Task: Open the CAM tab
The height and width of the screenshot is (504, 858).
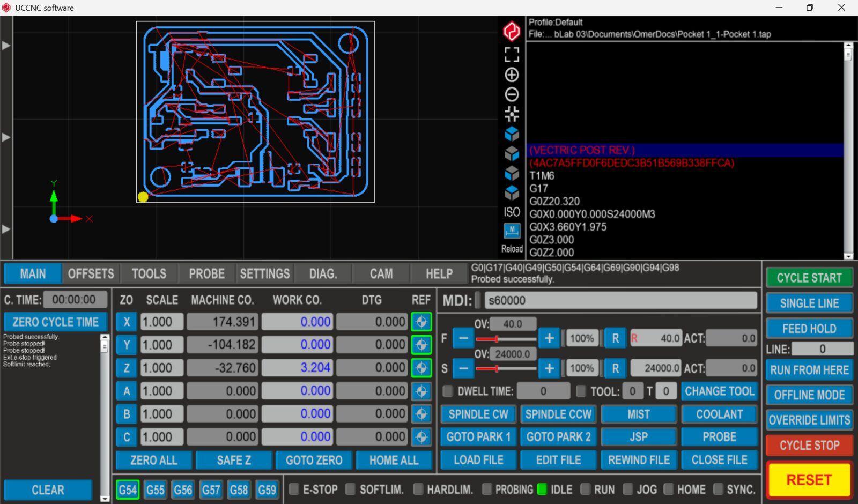Action: (381, 273)
